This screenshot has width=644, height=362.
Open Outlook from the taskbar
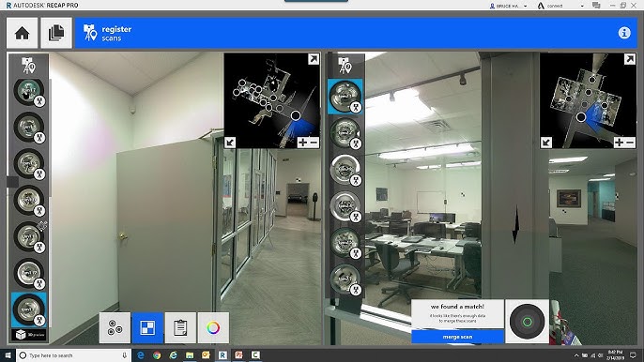click(206, 355)
